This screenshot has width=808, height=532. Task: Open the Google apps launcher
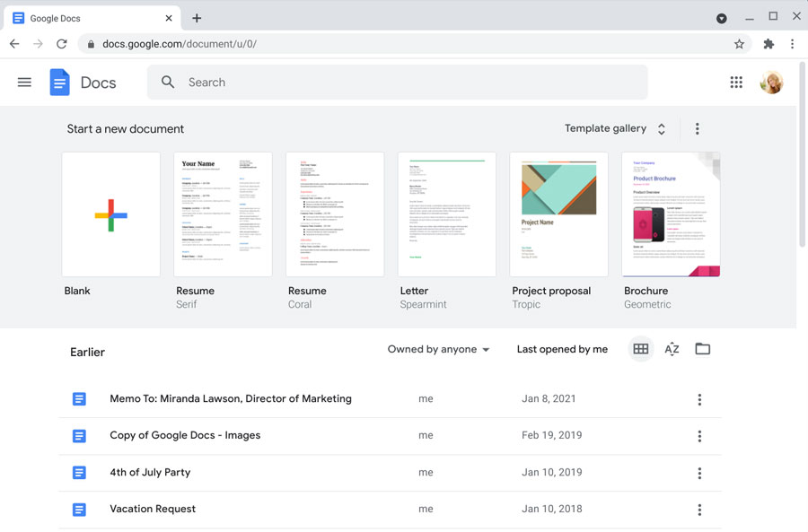(x=736, y=82)
